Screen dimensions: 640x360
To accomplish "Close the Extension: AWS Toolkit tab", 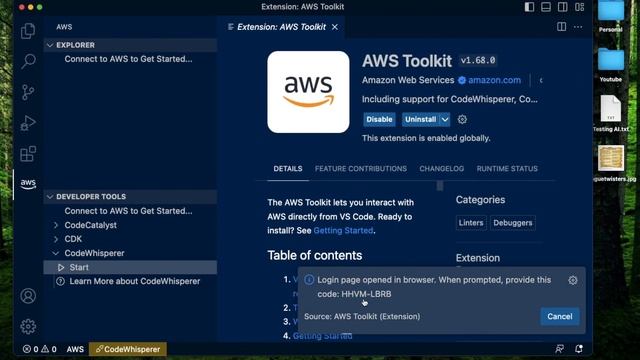I will coord(335,27).
